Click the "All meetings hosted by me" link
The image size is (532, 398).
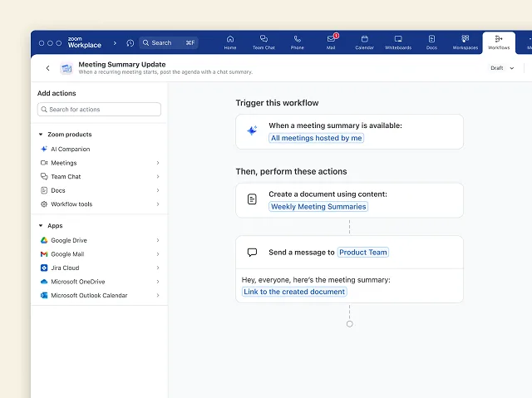click(x=317, y=138)
